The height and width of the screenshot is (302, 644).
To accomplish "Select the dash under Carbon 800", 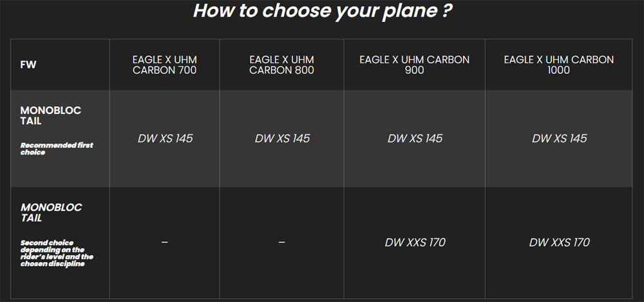I will 282,242.
